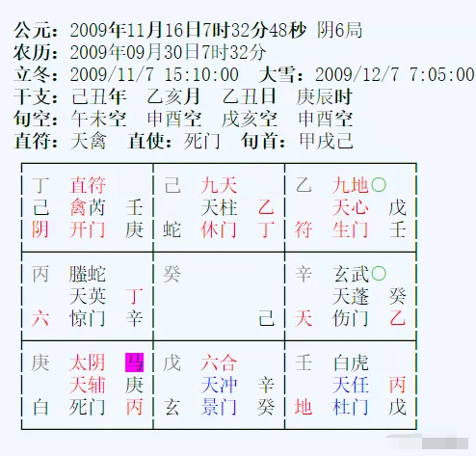Click the 螣蛇 deity
This screenshot has height=456, width=476.
pyautogui.click(x=88, y=274)
